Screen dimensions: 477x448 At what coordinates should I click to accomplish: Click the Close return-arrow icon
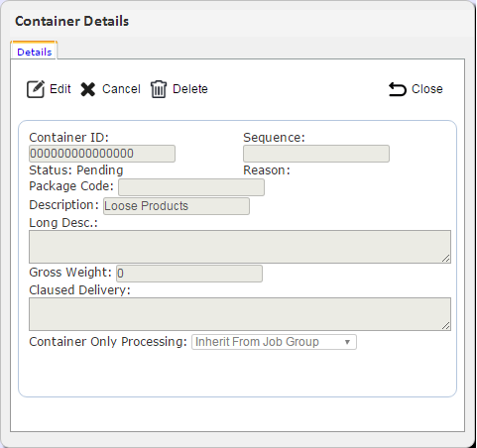[x=397, y=89]
